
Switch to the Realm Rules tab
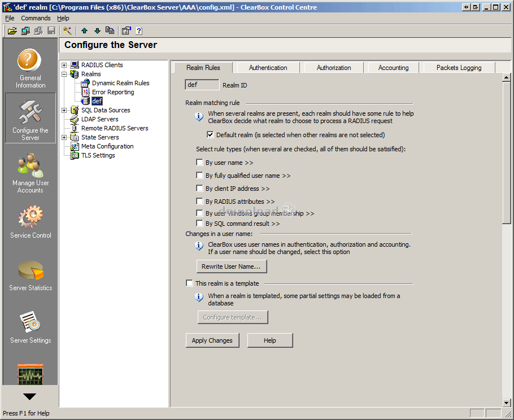tap(203, 68)
